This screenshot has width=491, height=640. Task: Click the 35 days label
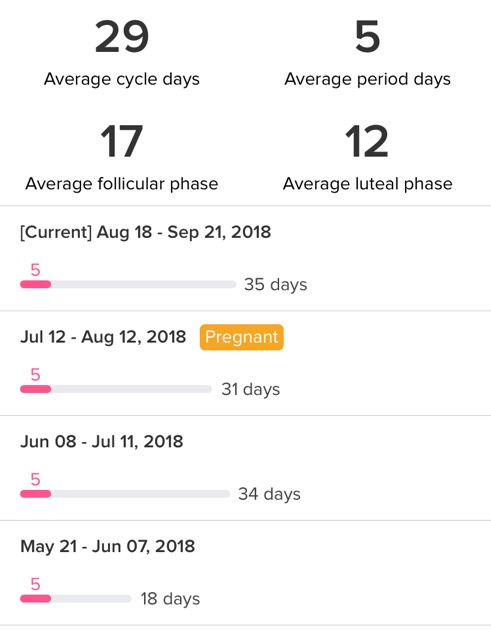point(275,284)
